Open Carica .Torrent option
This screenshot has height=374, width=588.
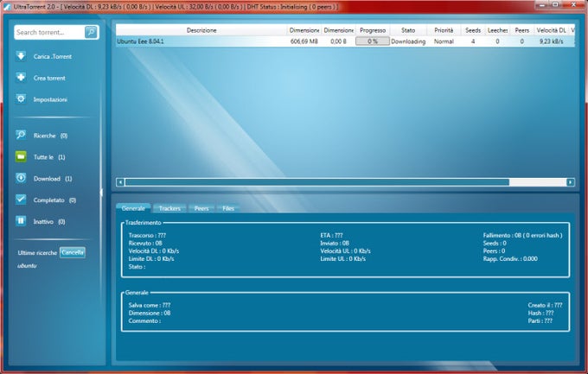[x=53, y=57]
